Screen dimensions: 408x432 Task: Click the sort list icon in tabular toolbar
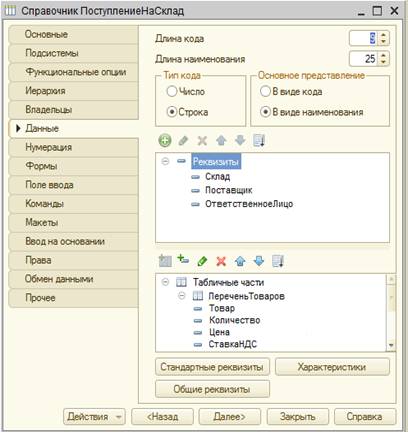(278, 261)
